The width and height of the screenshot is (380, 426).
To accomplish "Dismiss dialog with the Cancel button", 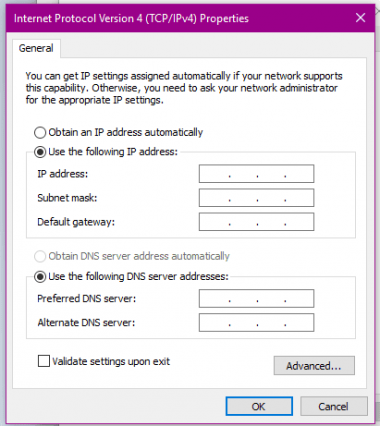I will tap(334, 406).
